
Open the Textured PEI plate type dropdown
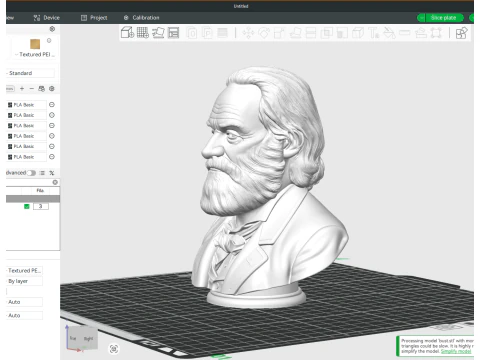36,54
